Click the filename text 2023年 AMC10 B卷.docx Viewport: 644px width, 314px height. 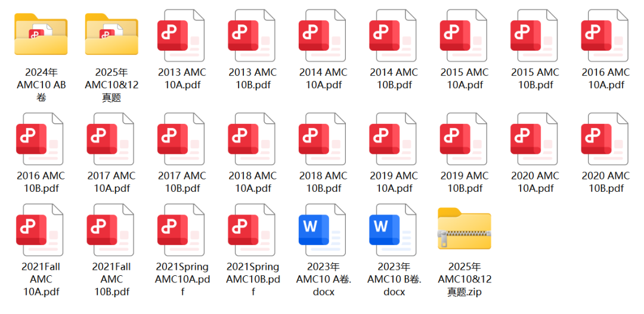coord(394,279)
